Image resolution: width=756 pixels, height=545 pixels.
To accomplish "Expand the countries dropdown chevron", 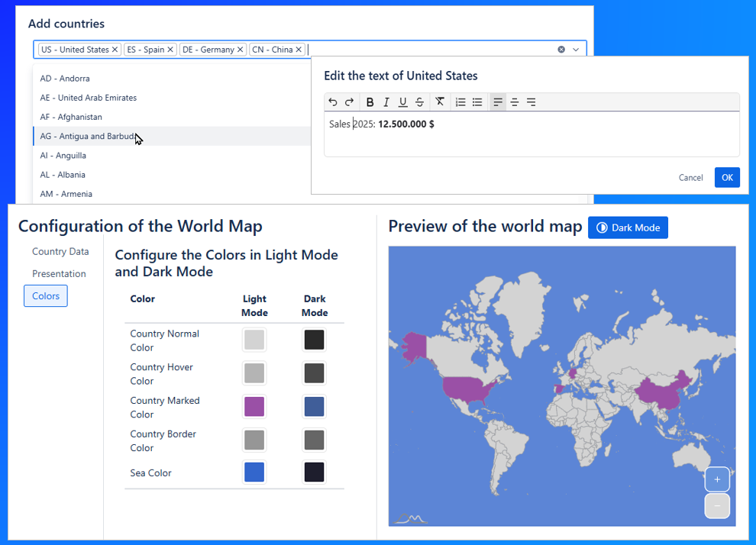I will point(576,50).
